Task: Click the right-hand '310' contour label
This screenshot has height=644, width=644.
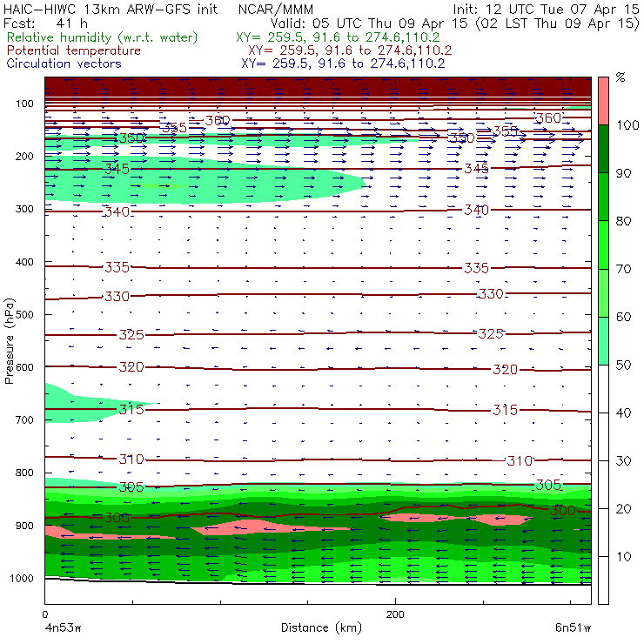Action: pos(520,461)
